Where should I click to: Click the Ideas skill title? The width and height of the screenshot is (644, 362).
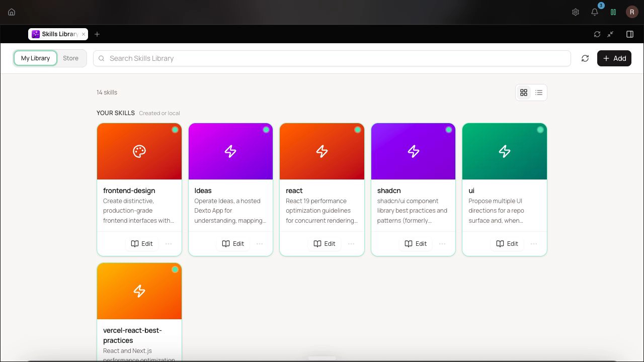pyautogui.click(x=203, y=191)
